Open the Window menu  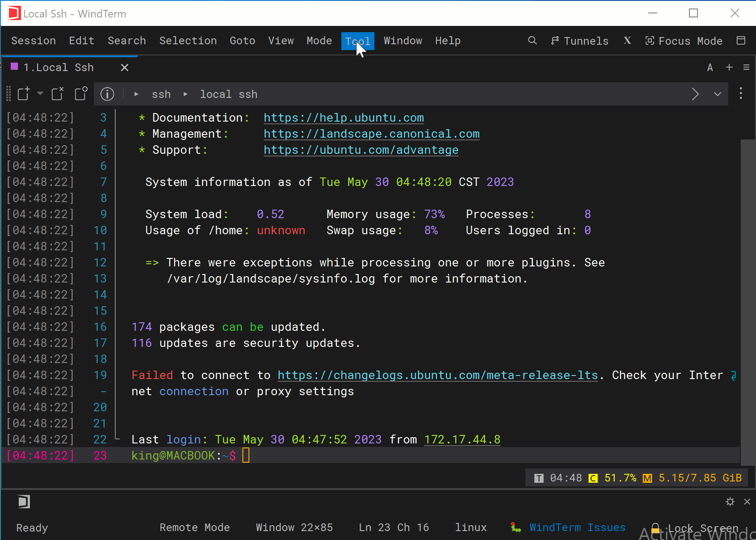[403, 41]
